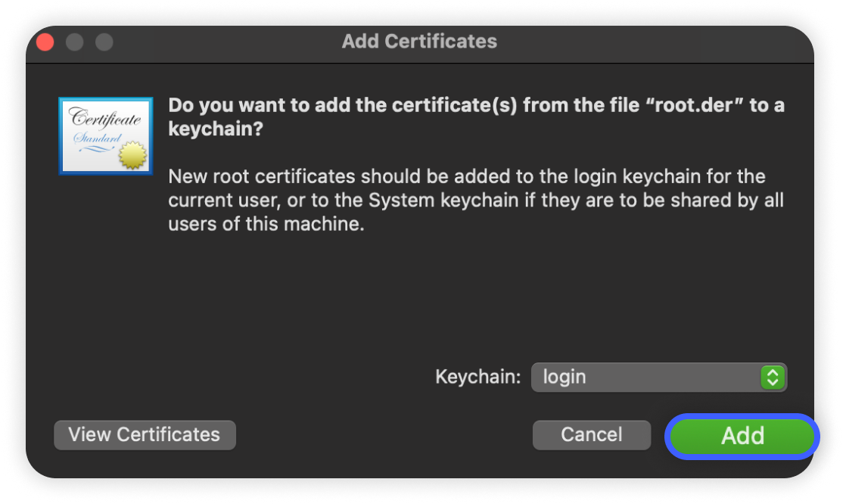Click the "Add Certificates" window title
The width and height of the screenshot is (846, 504).
pos(419,41)
